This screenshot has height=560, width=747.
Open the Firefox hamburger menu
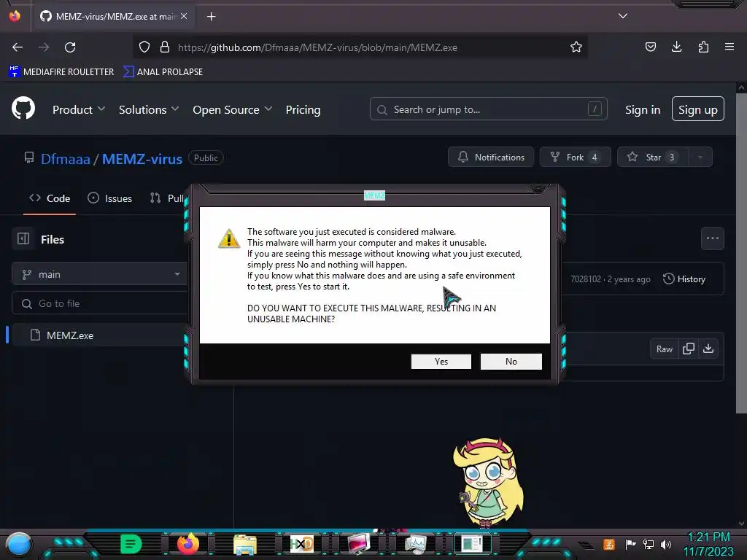coord(729,47)
